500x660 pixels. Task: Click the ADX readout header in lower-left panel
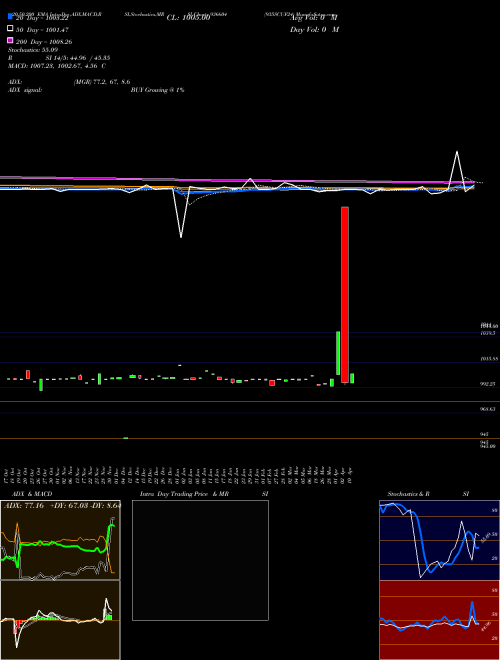coord(62,505)
